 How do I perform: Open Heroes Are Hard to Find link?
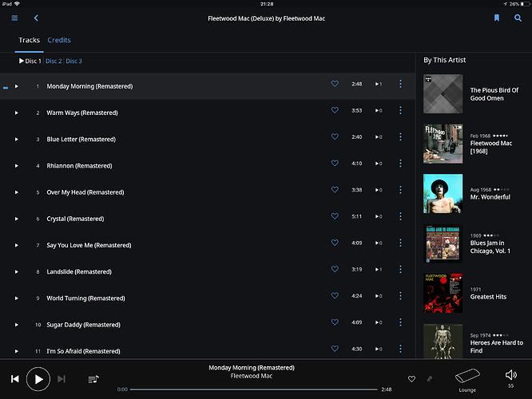point(496,347)
